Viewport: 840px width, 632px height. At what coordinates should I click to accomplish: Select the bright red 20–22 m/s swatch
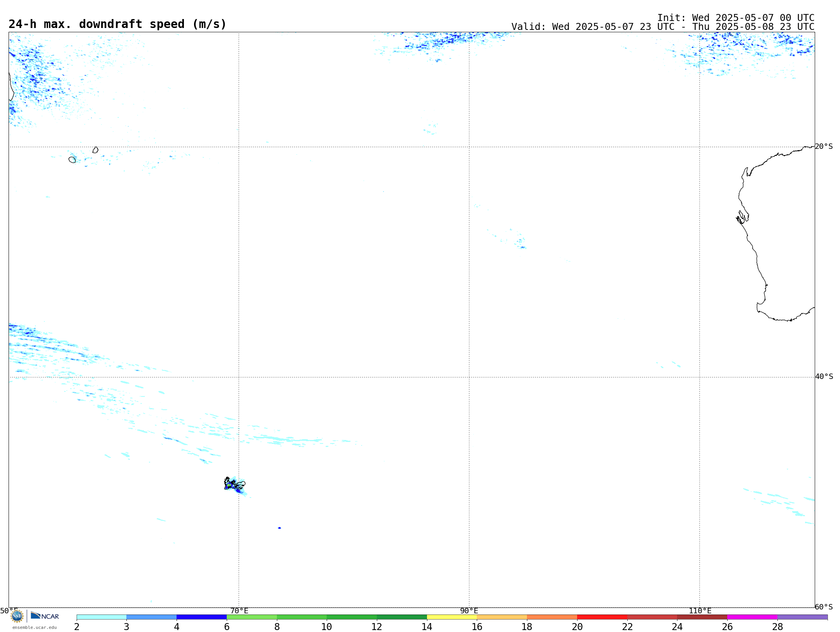coord(602,617)
